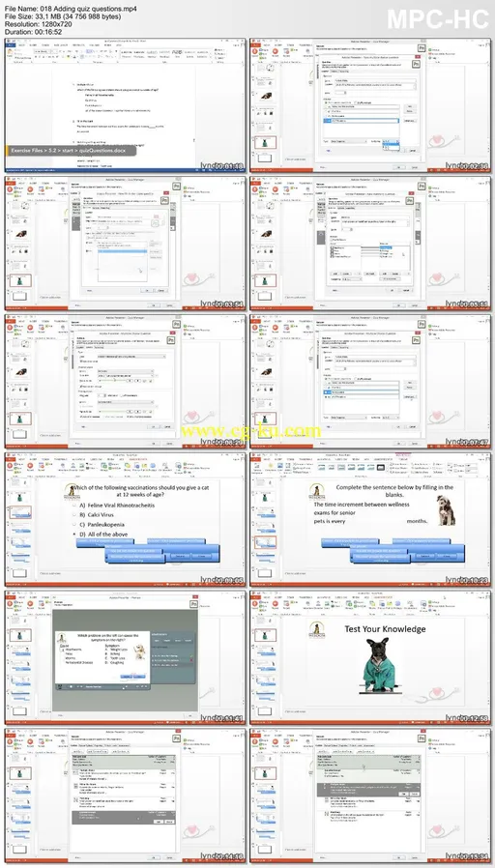Pick the frame stamped 00:06:29

point(125,381)
